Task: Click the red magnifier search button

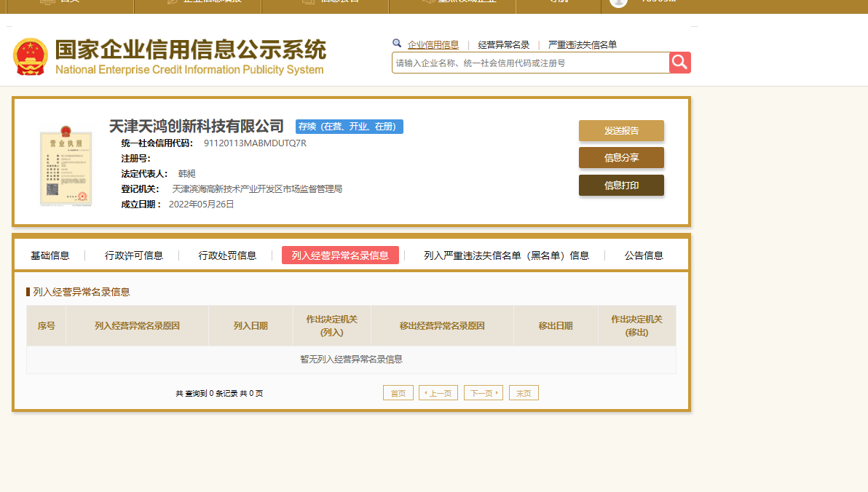Action: point(680,63)
